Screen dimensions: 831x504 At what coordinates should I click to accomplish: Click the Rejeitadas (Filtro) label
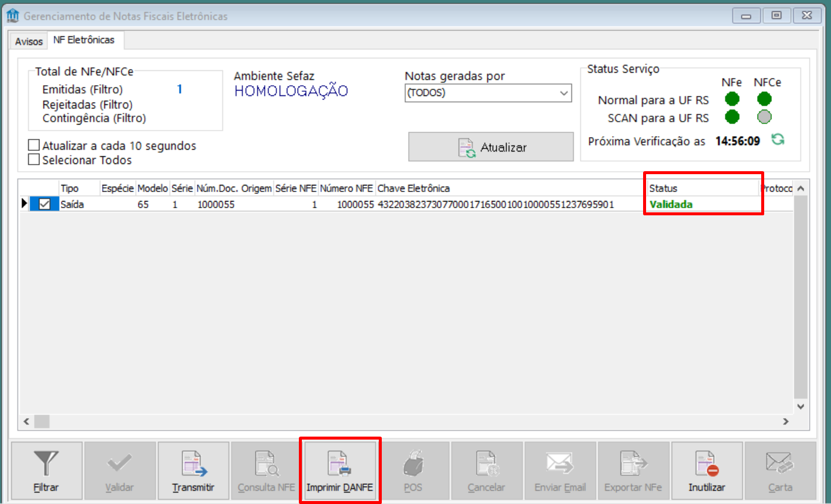point(88,104)
